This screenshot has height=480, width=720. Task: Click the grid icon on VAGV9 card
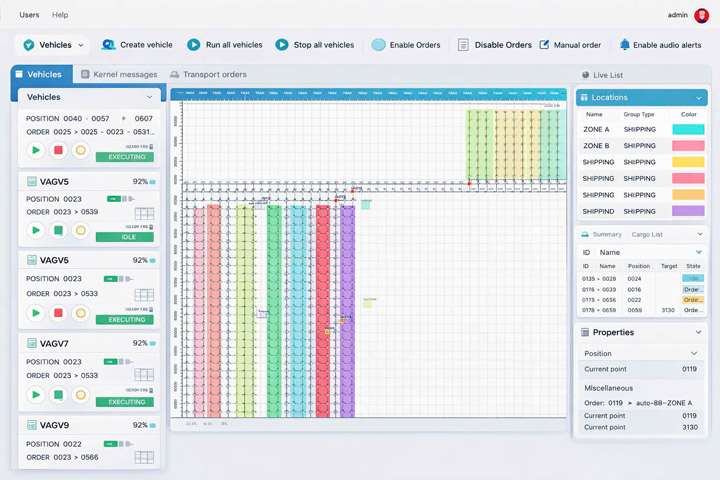pos(144,457)
